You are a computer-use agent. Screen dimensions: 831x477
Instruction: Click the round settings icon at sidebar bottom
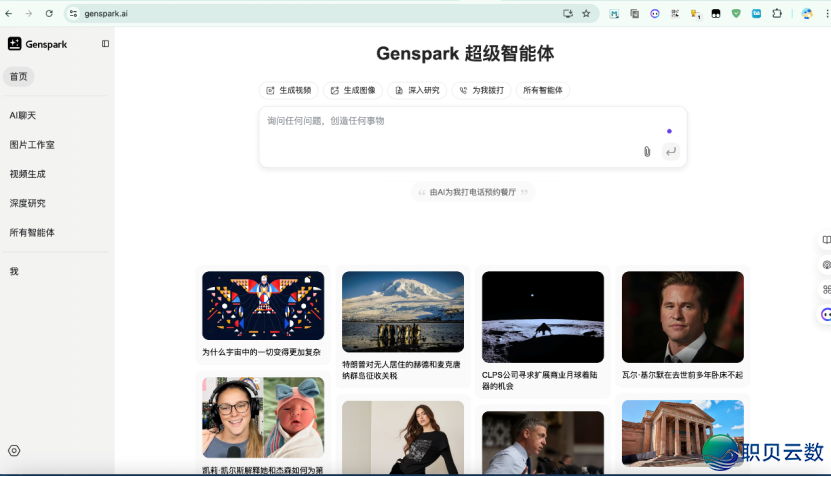click(14, 450)
